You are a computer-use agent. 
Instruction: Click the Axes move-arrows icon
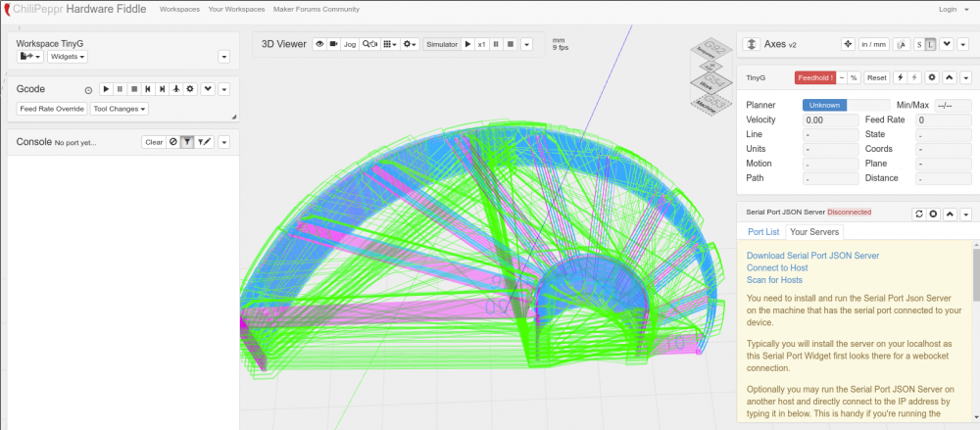click(848, 44)
